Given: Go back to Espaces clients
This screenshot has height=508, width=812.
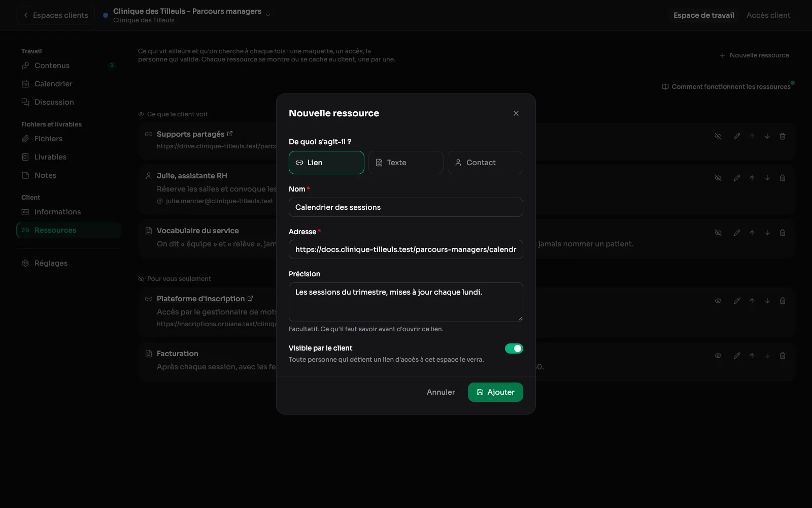Looking at the screenshot, I should pyautogui.click(x=56, y=15).
